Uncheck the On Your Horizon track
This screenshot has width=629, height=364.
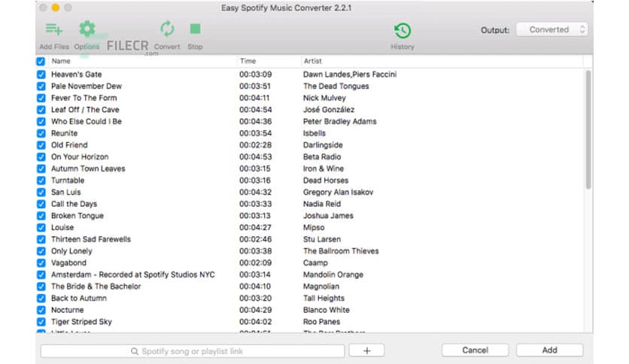point(41,156)
